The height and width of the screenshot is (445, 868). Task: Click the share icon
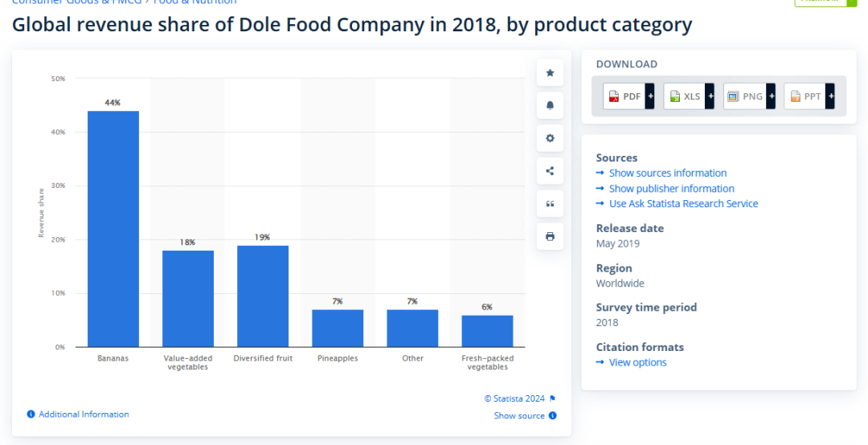tap(550, 170)
